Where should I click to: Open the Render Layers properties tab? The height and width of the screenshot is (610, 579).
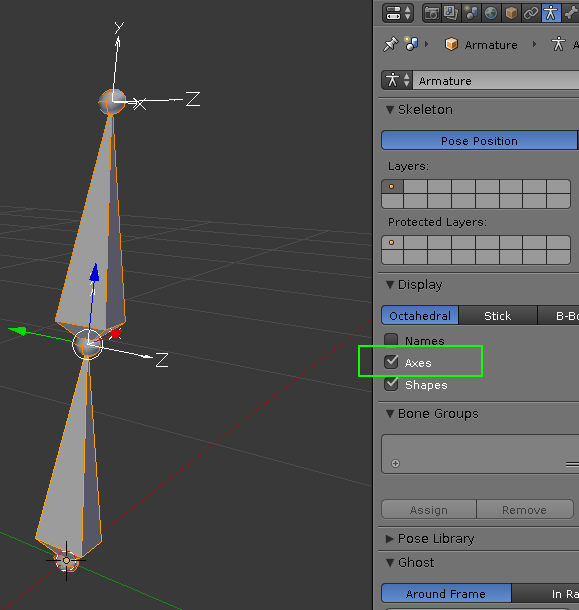[451, 13]
